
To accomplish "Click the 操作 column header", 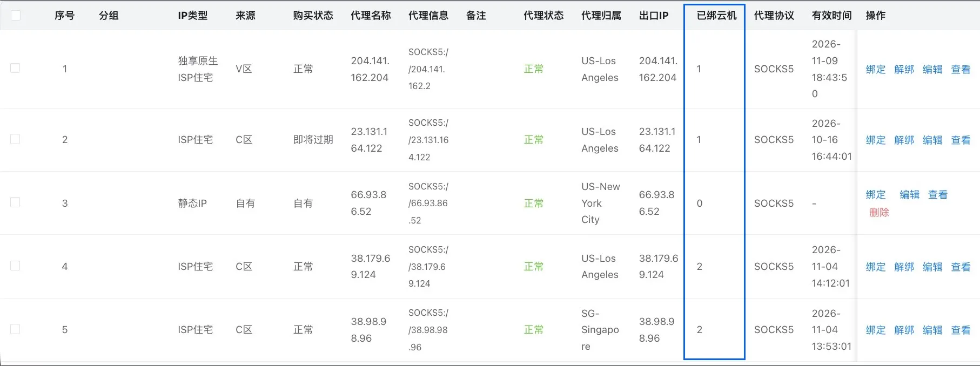I will [876, 15].
